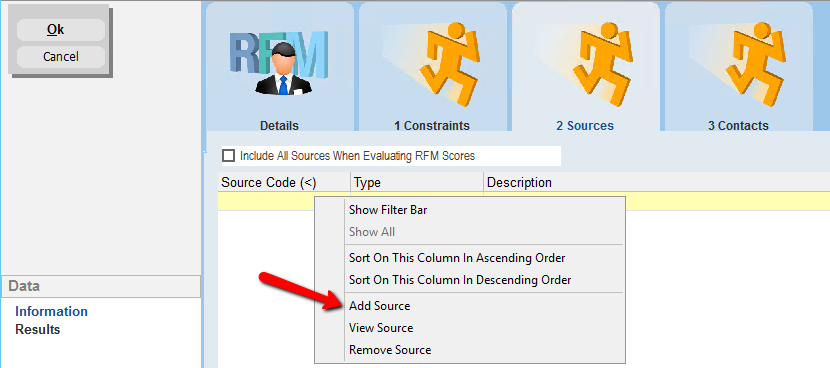Choose View Source from context menu
The height and width of the screenshot is (368, 830).
click(x=470, y=328)
